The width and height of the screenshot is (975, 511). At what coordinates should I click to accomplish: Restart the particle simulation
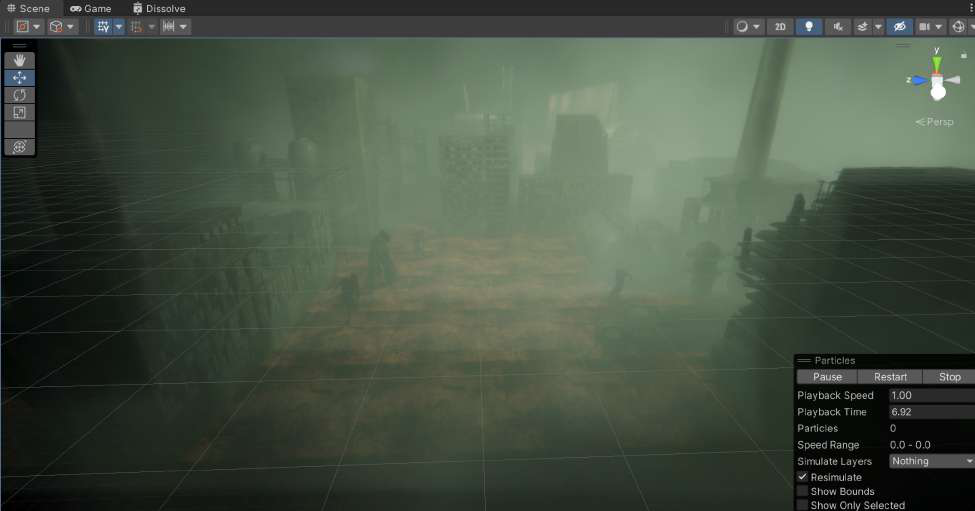tap(890, 377)
